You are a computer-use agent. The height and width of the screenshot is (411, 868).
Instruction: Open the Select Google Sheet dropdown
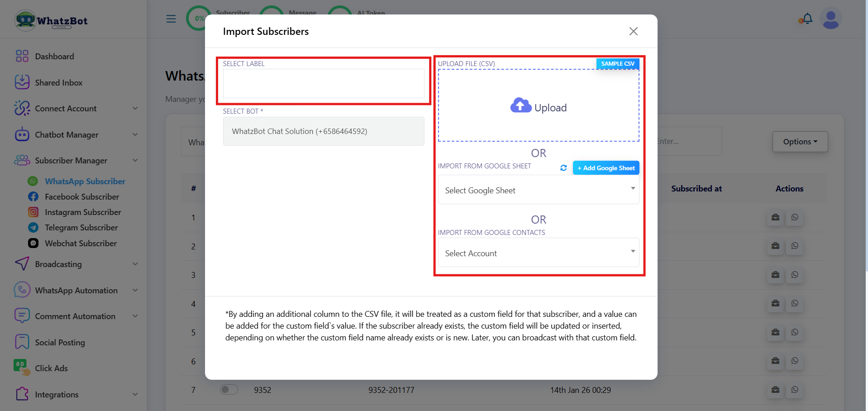(x=538, y=190)
